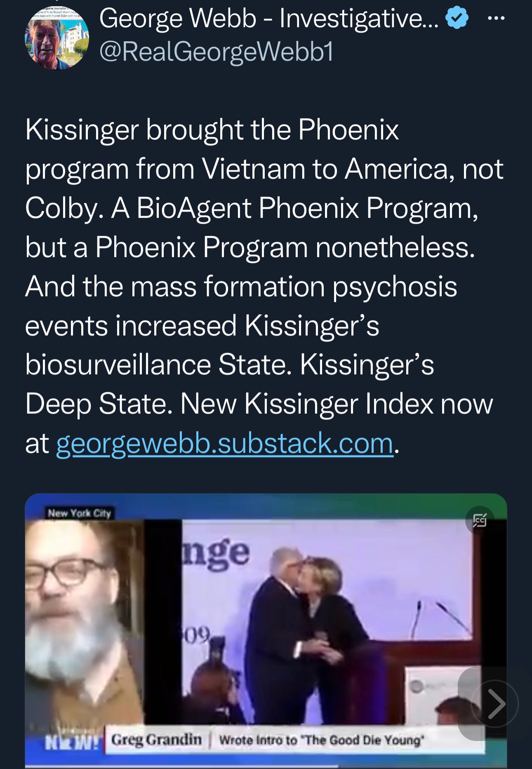Play the embedded Greg Grandin video

coord(266,631)
